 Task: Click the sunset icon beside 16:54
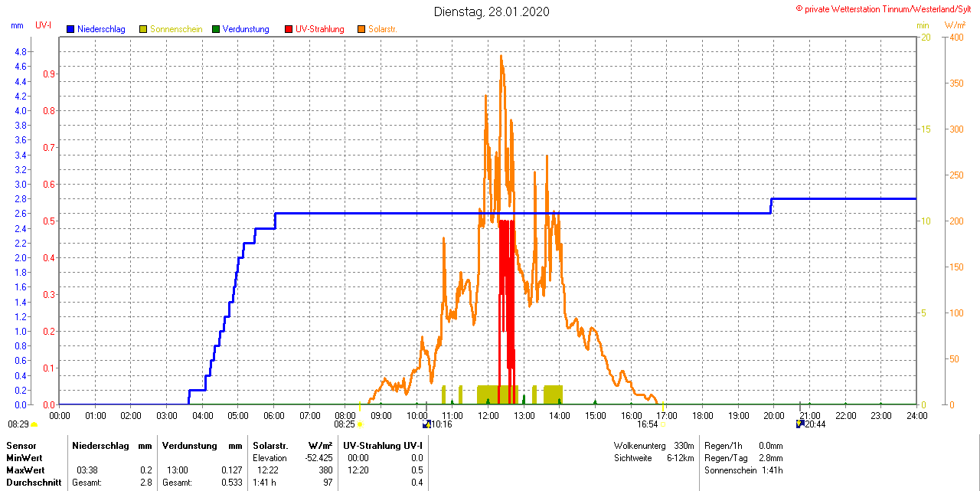pos(663,424)
